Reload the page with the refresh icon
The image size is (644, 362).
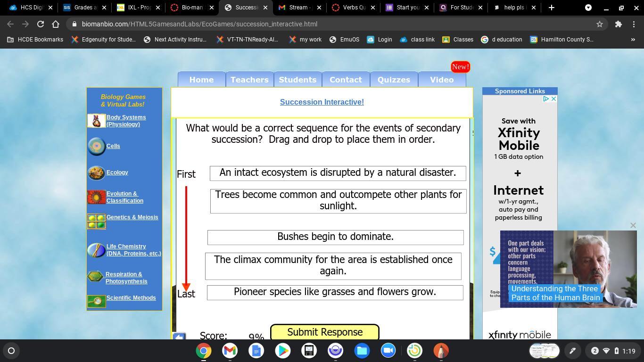pos(41,24)
